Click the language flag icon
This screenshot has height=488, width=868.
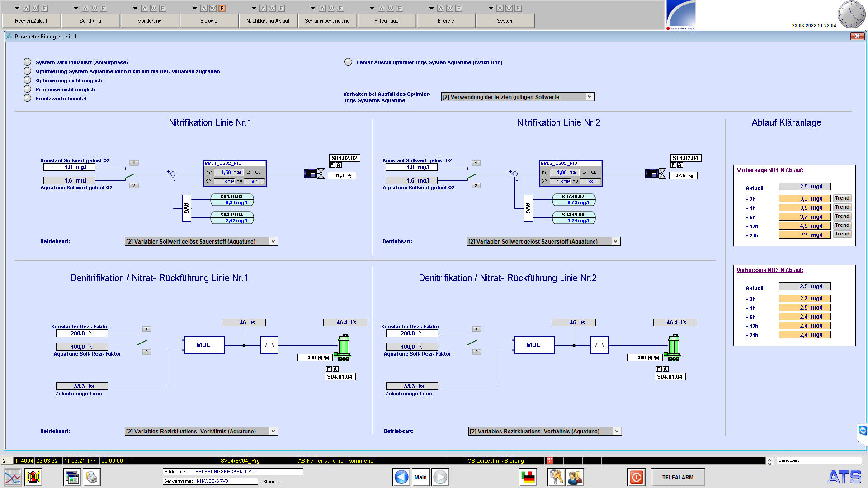[x=528, y=477]
